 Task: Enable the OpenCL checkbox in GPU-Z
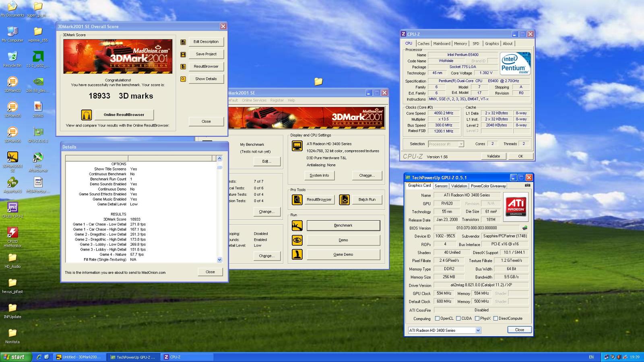click(x=437, y=319)
